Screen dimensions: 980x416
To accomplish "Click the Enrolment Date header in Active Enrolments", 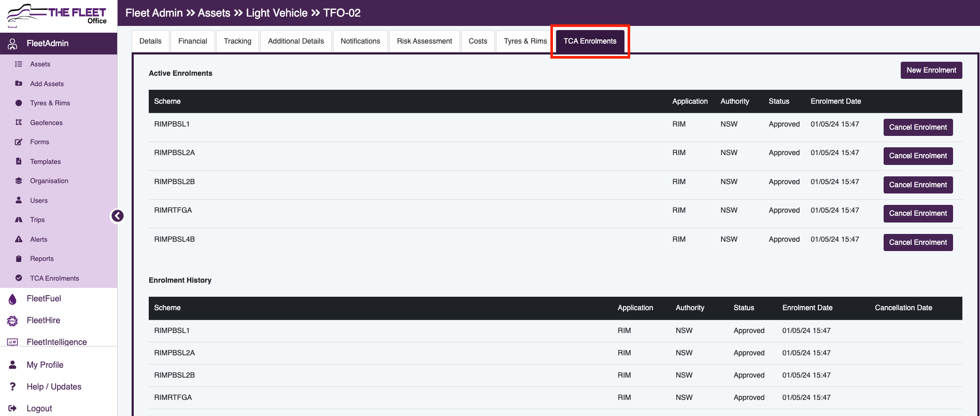I will 835,102.
